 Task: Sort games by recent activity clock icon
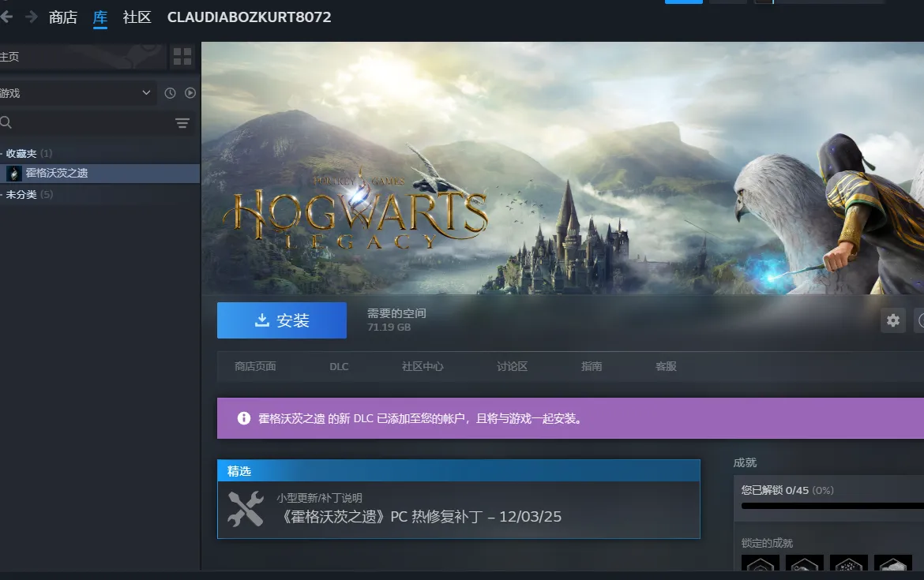click(170, 93)
